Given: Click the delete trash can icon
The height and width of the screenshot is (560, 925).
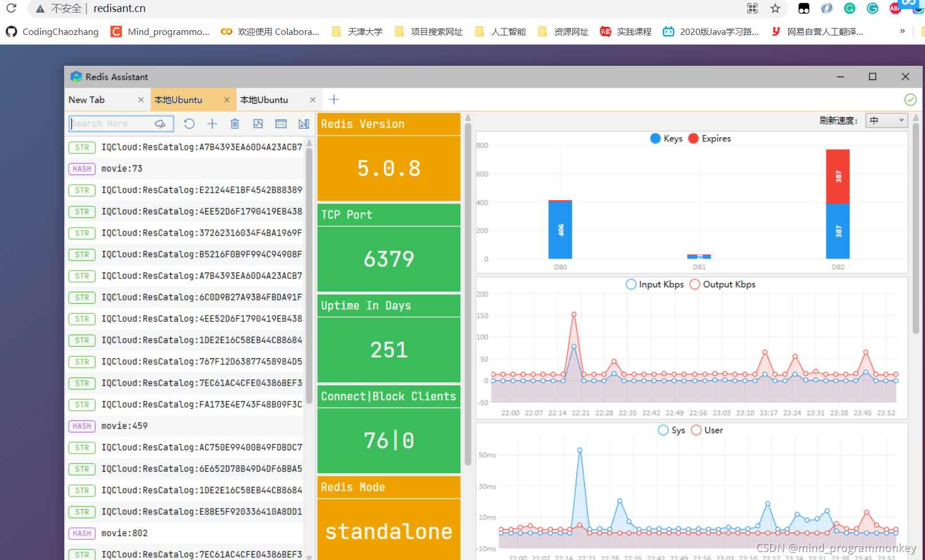Looking at the screenshot, I should click(235, 124).
